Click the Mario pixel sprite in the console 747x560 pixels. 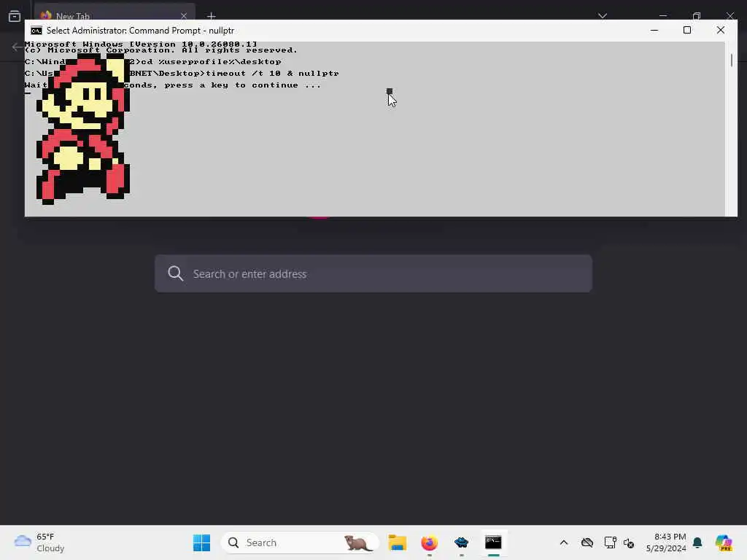(x=83, y=128)
